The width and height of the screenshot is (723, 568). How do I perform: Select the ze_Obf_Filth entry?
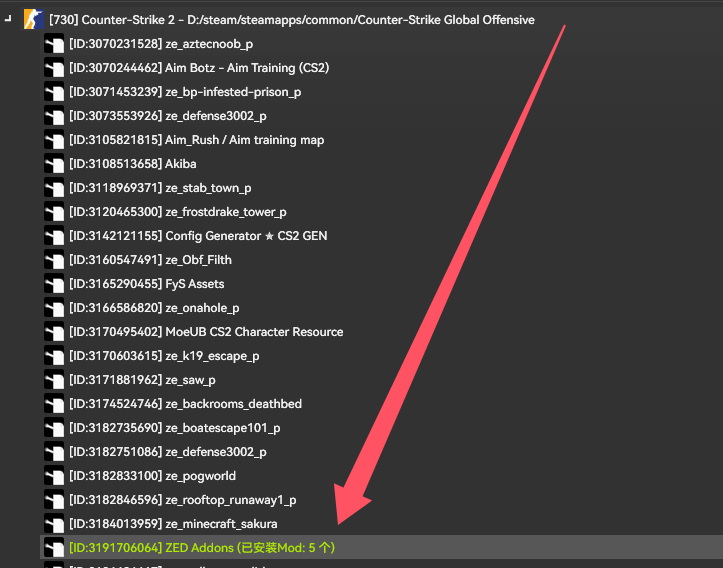click(150, 260)
